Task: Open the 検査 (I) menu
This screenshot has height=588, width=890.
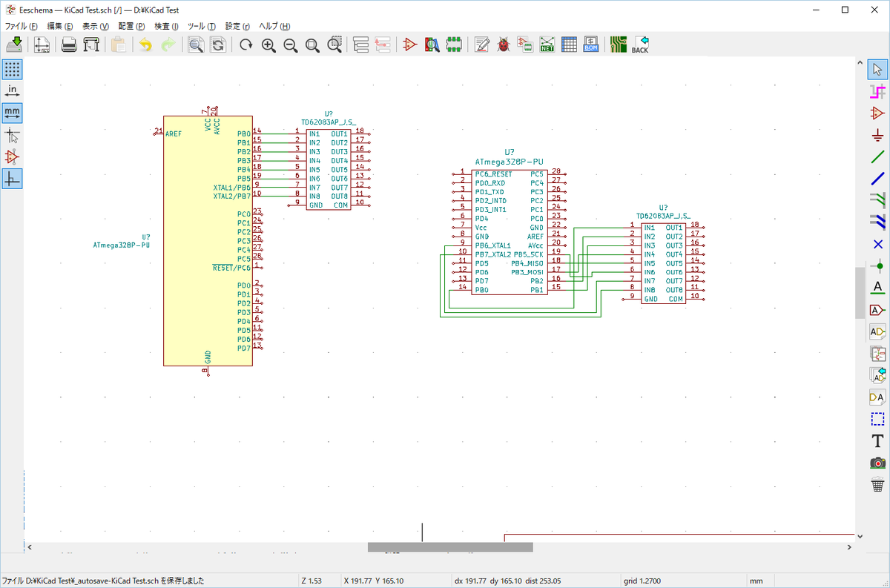Action: 167,26
